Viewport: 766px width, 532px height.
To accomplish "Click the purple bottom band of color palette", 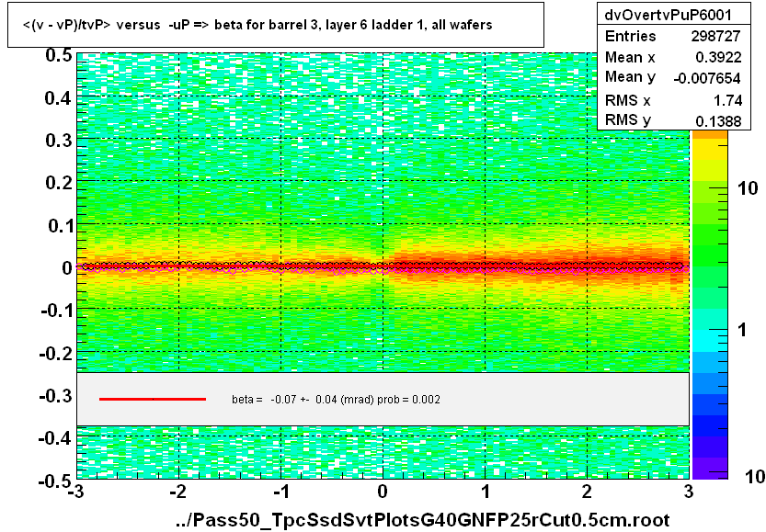I will pyautogui.click(x=710, y=469).
